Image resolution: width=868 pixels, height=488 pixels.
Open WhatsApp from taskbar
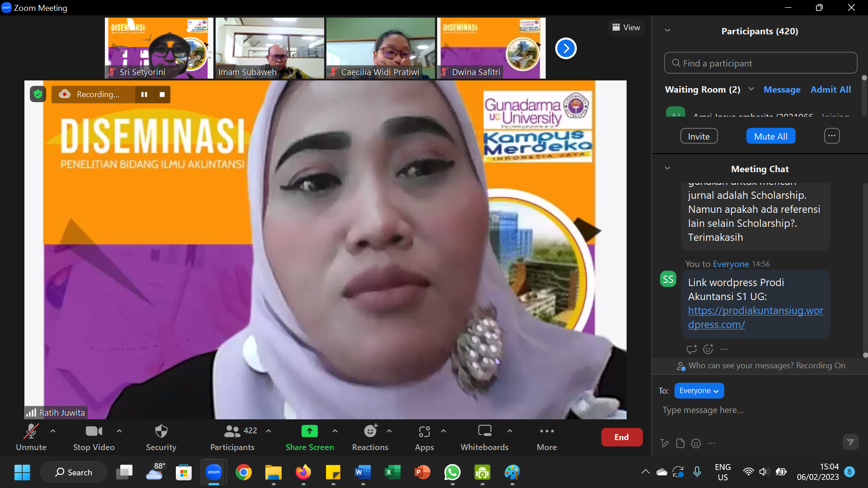click(453, 472)
